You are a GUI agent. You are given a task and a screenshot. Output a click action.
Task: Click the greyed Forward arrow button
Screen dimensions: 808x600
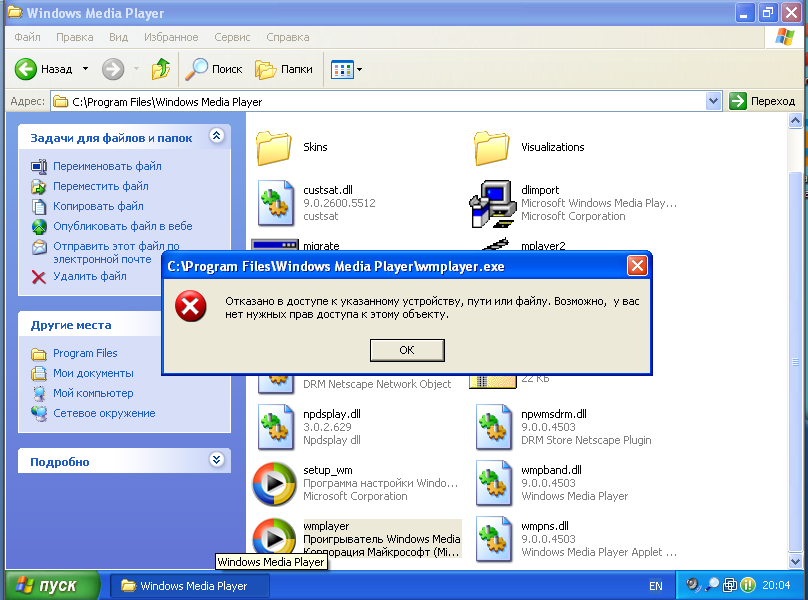[113, 69]
